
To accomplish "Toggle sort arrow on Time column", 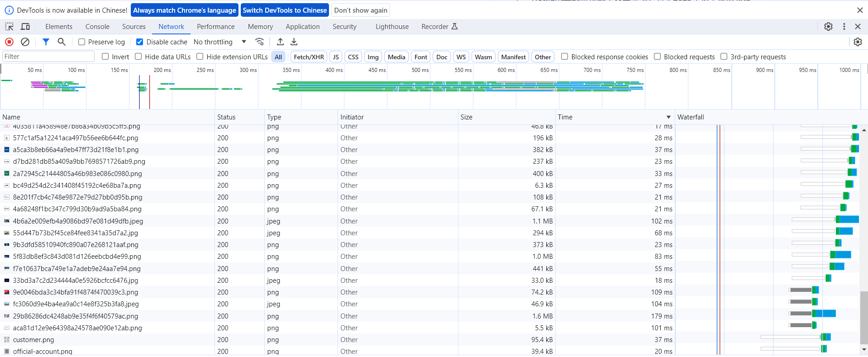I will tap(668, 117).
